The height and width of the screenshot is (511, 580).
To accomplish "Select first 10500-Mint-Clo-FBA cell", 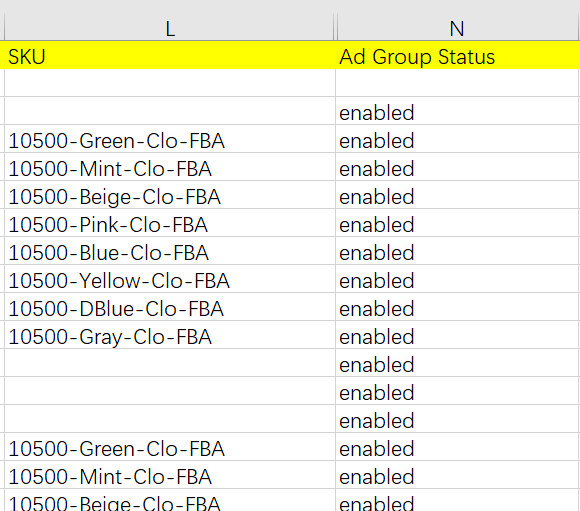I will click(169, 167).
